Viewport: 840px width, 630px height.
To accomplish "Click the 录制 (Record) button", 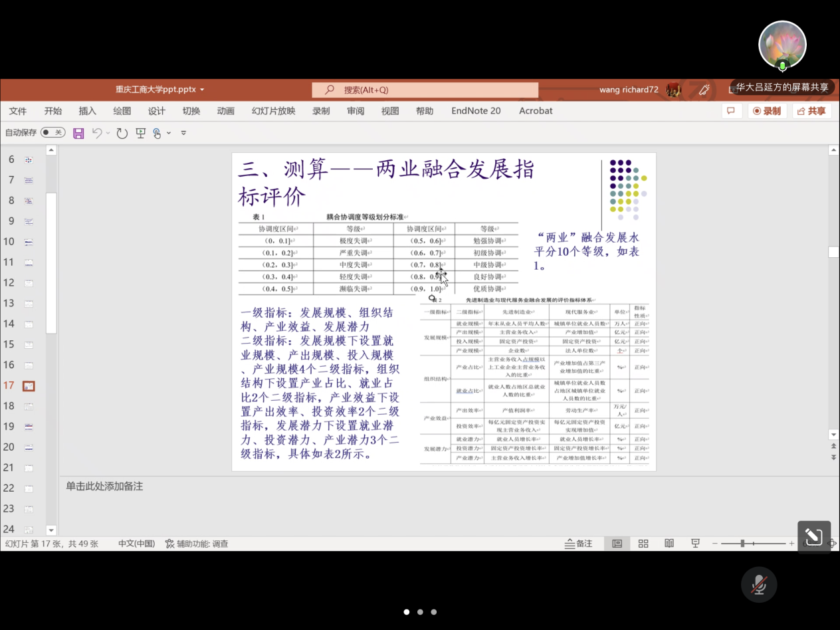I will 767,111.
